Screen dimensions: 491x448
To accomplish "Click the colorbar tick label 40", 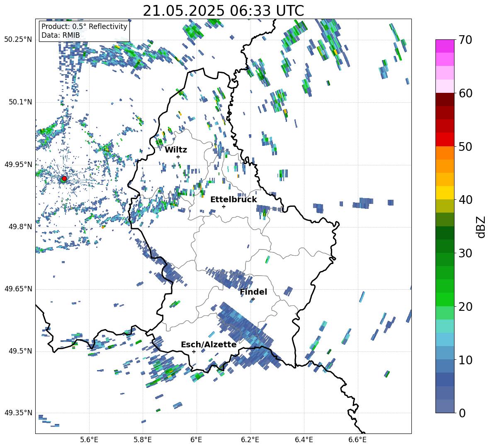I will pyautogui.click(x=465, y=200).
